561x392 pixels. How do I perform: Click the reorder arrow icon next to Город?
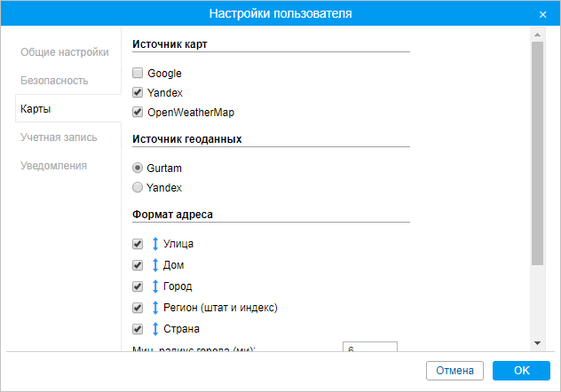click(x=155, y=286)
